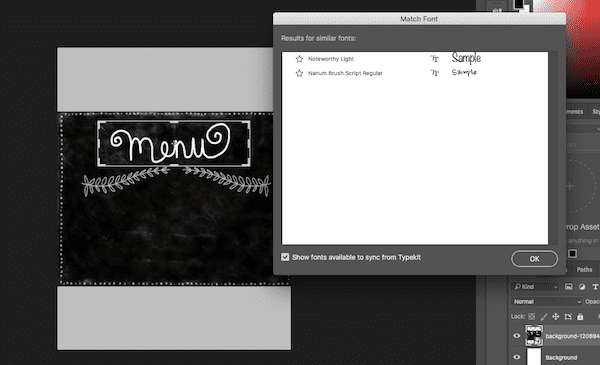Click the Noteworthy Light Sample preview
This screenshot has width=600, height=365.
[466, 58]
